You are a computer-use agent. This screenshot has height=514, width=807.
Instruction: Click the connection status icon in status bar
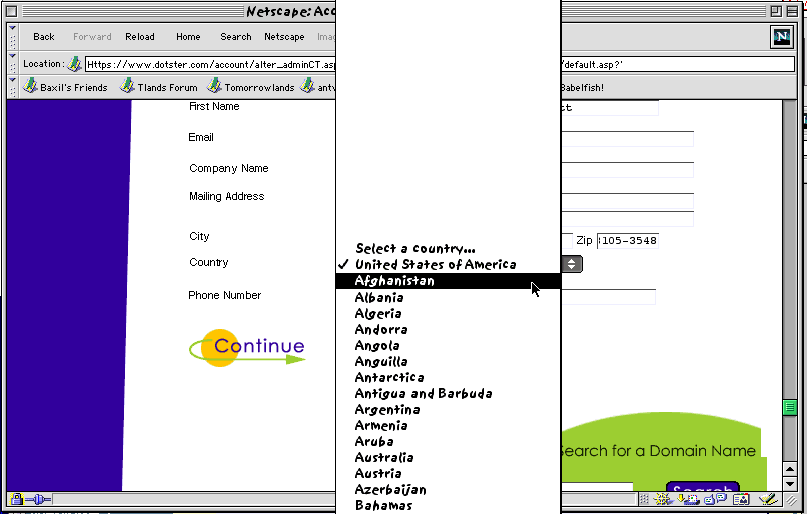click(38, 499)
